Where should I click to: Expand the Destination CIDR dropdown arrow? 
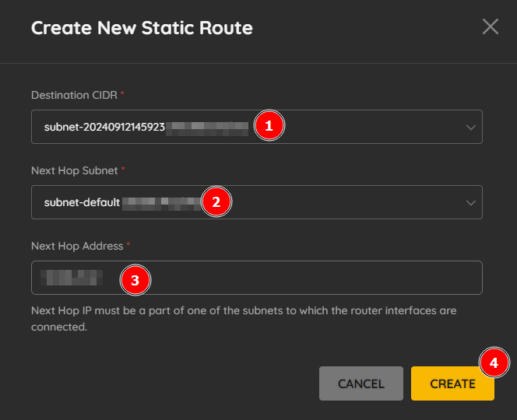(x=471, y=127)
